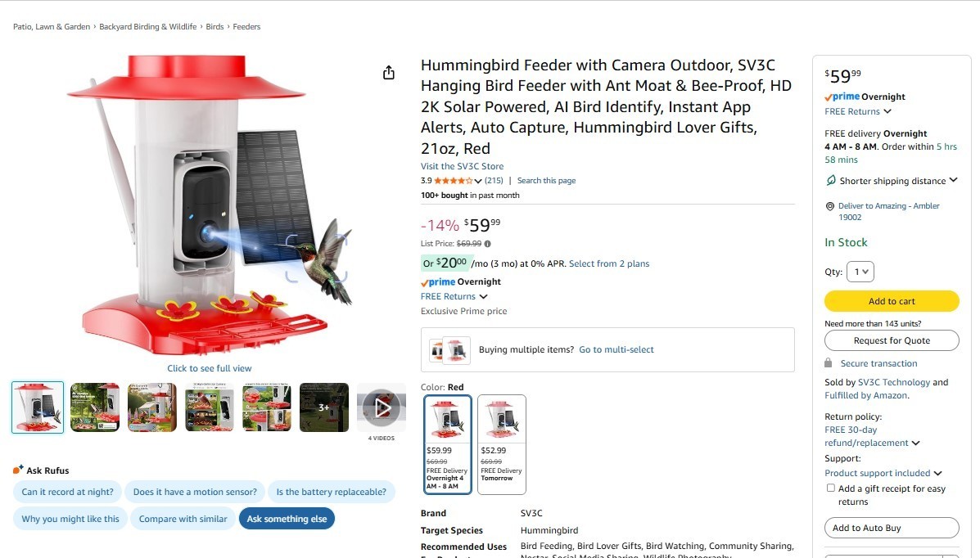Select the $52.99 color variant
The image size is (980, 558).
(x=502, y=444)
